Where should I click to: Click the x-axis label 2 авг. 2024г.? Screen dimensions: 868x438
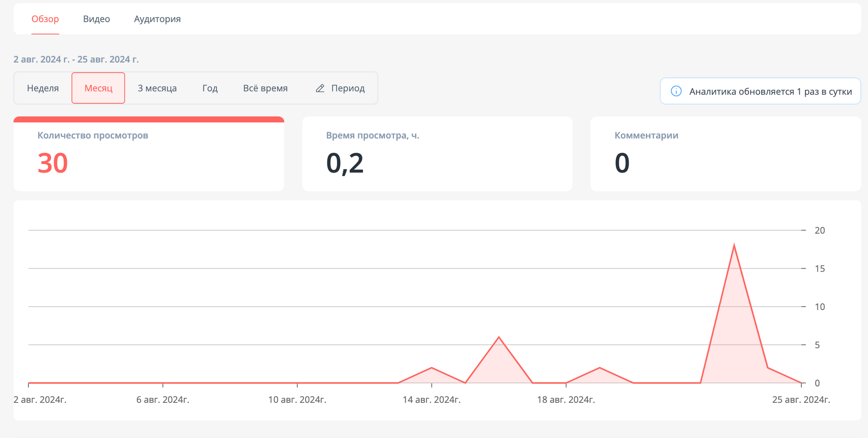[x=40, y=400]
